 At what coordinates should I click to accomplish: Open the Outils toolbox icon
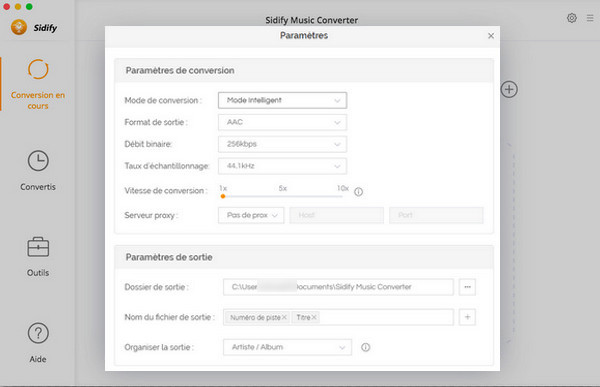point(38,247)
